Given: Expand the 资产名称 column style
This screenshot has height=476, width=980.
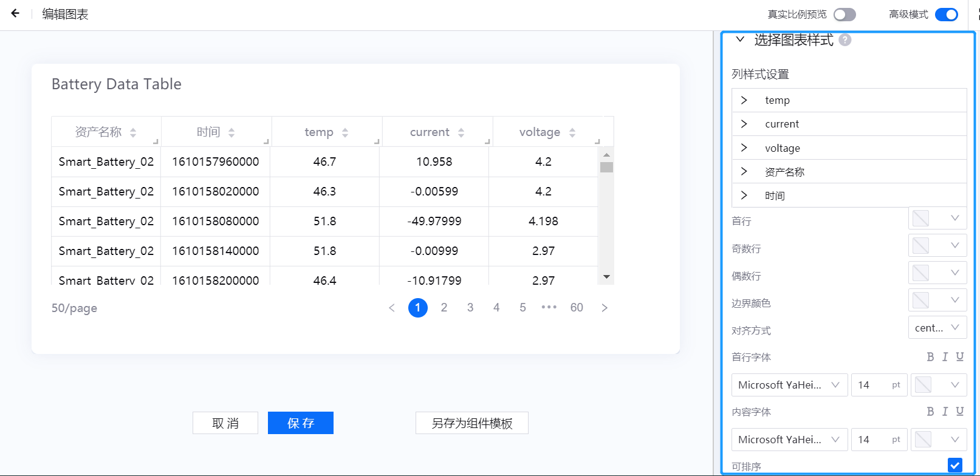Looking at the screenshot, I should point(744,172).
